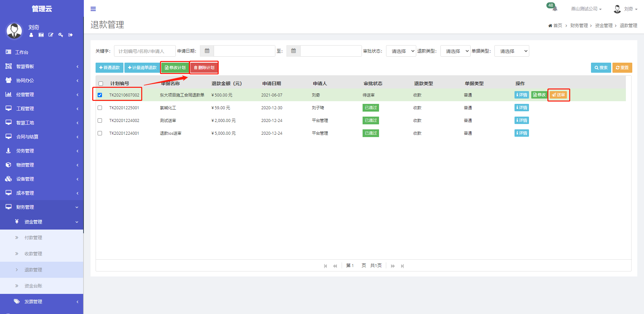Click 财务管理 in the breadcrumb
Screen dimensions: 644x314
[x=579, y=25]
